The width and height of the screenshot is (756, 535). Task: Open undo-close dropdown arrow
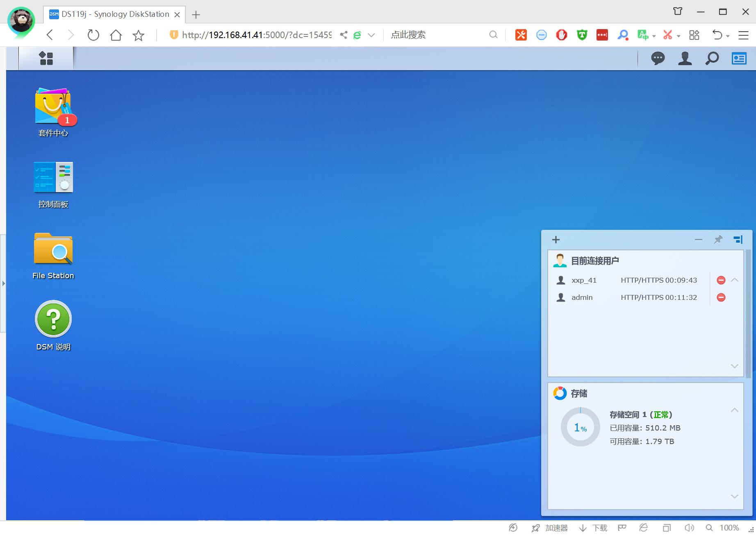[728, 36]
